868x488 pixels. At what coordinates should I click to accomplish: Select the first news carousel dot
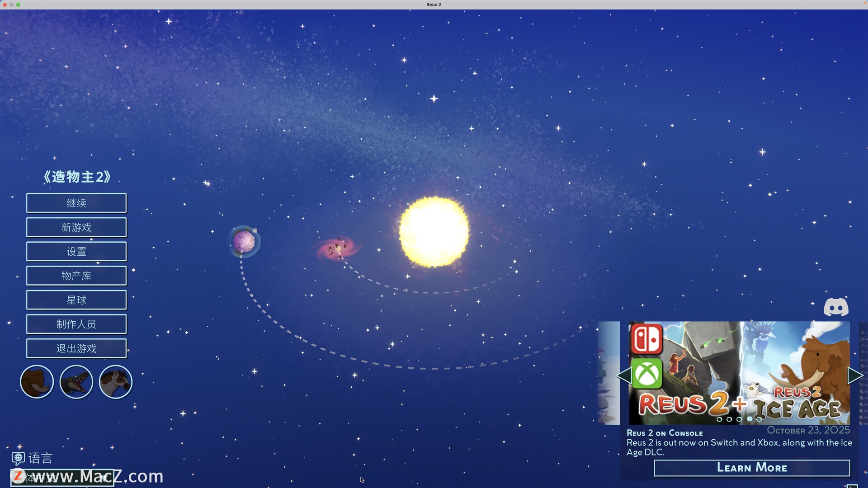pos(719,419)
